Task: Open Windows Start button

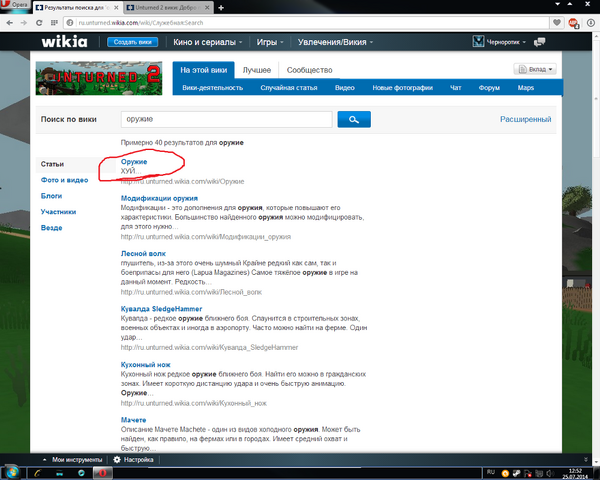Action: pos(12,472)
